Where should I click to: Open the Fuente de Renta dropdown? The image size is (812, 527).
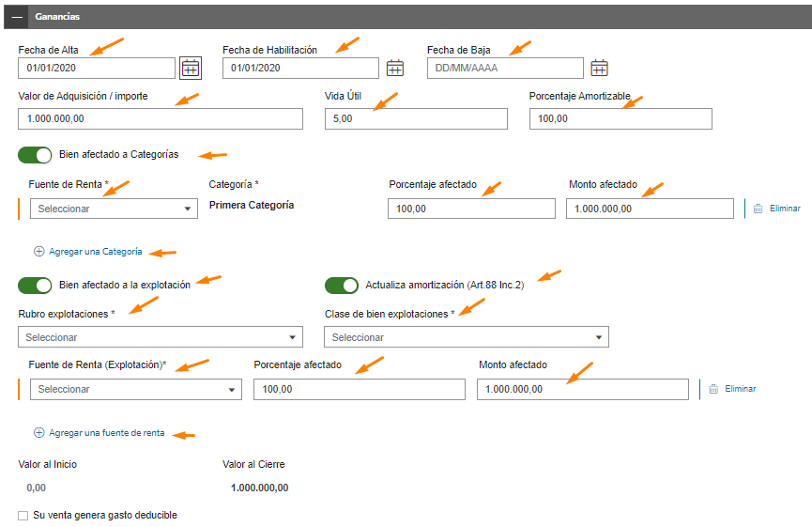pyautogui.click(x=114, y=209)
